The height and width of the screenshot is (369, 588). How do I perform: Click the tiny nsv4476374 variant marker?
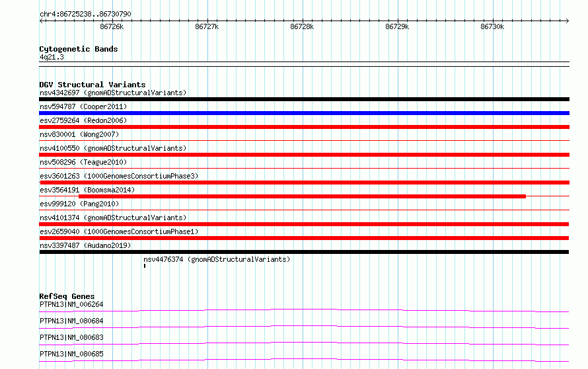145,266
